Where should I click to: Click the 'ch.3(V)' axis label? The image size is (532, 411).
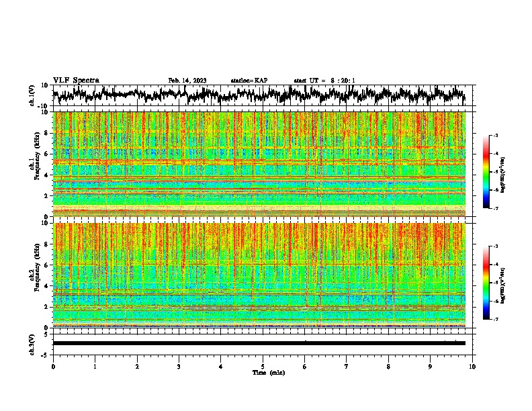click(32, 345)
